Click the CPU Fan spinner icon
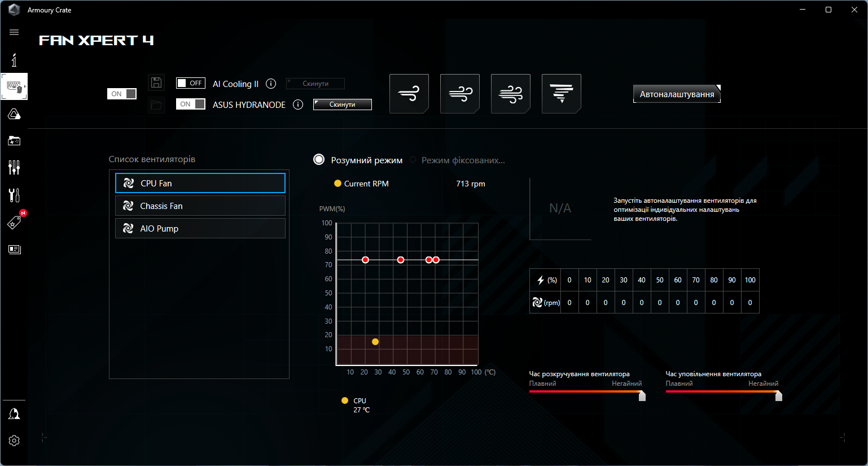The height and width of the screenshot is (466, 868). click(x=129, y=183)
